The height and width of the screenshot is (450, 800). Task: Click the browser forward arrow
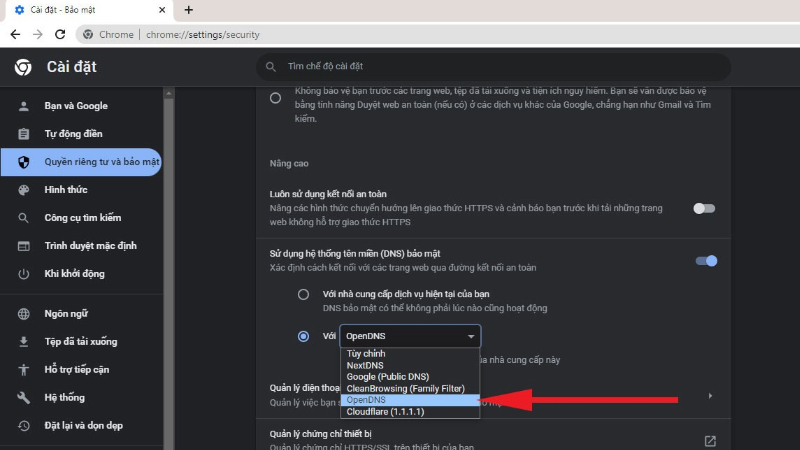[x=38, y=34]
